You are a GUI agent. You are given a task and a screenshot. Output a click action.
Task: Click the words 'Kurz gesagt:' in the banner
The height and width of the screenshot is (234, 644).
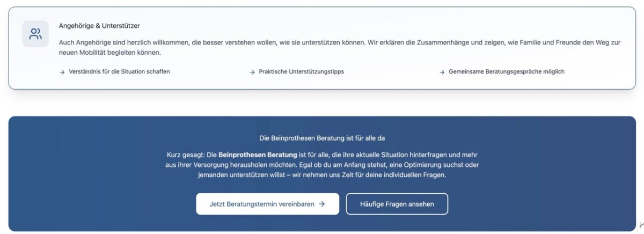pos(184,155)
